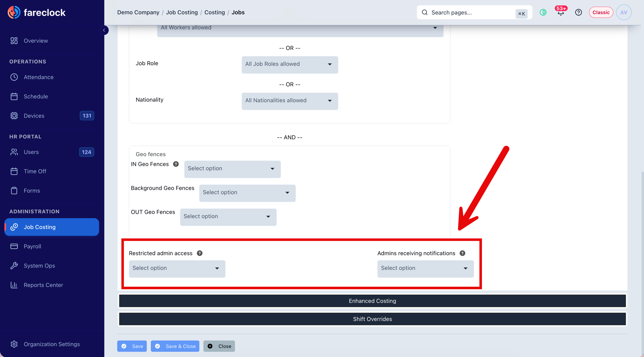
Task: Click the help question mark in header
Action: tap(579, 12)
